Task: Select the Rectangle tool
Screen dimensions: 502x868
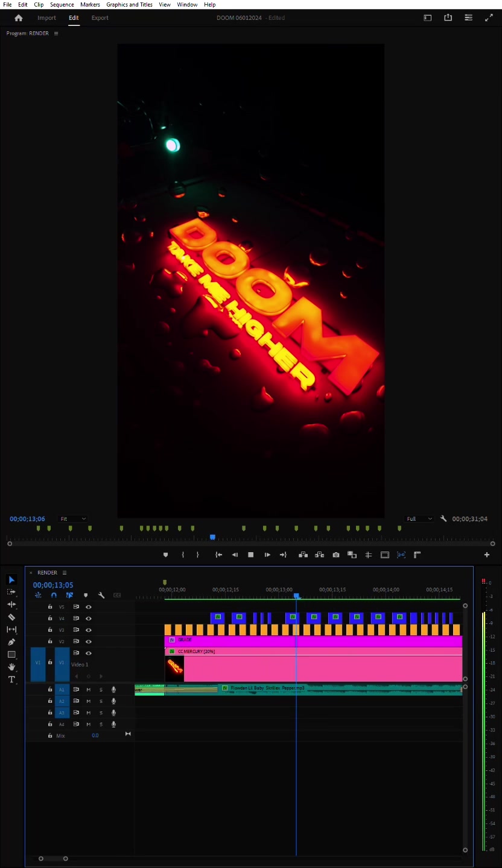Action: coord(11,655)
